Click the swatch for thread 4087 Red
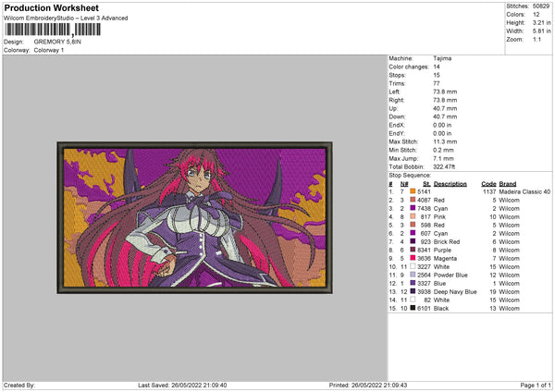This screenshot has width=555, height=392. click(413, 200)
